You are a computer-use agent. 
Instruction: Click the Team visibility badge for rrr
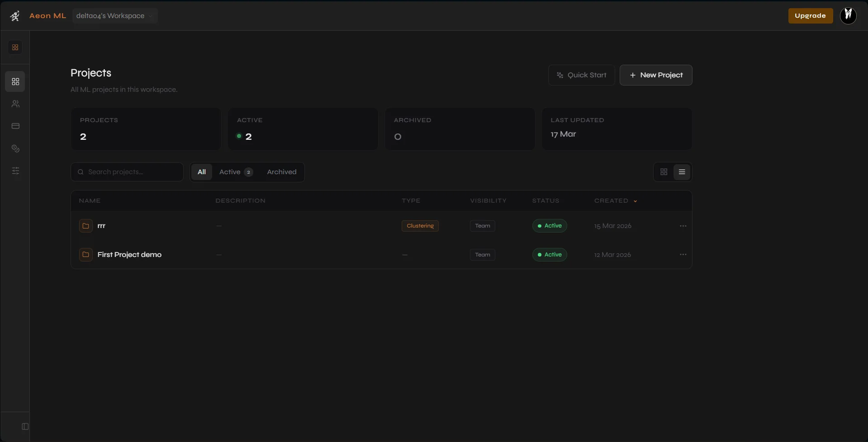[x=482, y=226]
